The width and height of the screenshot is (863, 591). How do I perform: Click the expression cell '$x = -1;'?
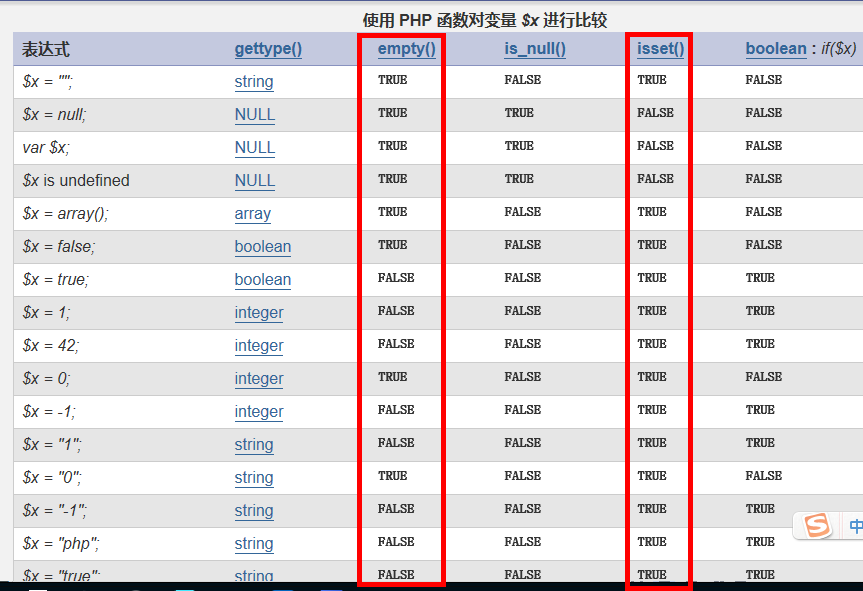pos(49,412)
